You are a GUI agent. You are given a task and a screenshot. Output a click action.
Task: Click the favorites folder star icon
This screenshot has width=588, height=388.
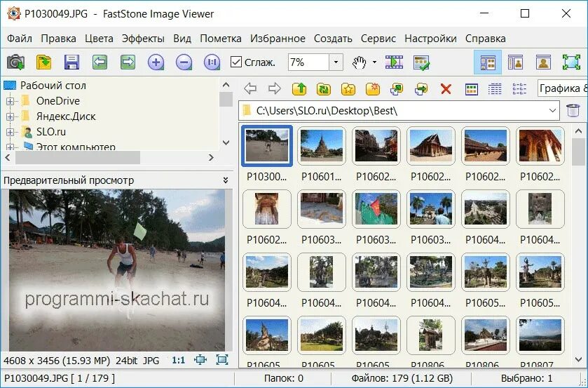(x=348, y=88)
